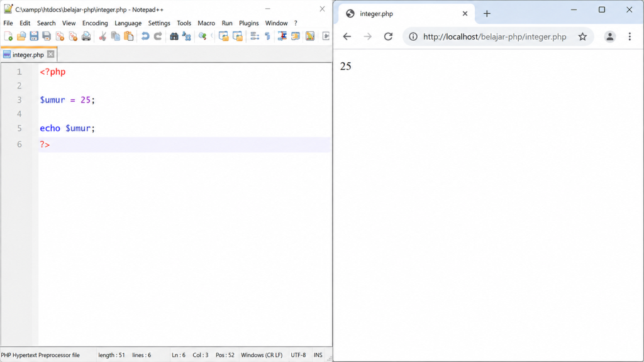Click Paste icon in Notepad++ toolbar
This screenshot has height=362, width=644.
tap(128, 36)
